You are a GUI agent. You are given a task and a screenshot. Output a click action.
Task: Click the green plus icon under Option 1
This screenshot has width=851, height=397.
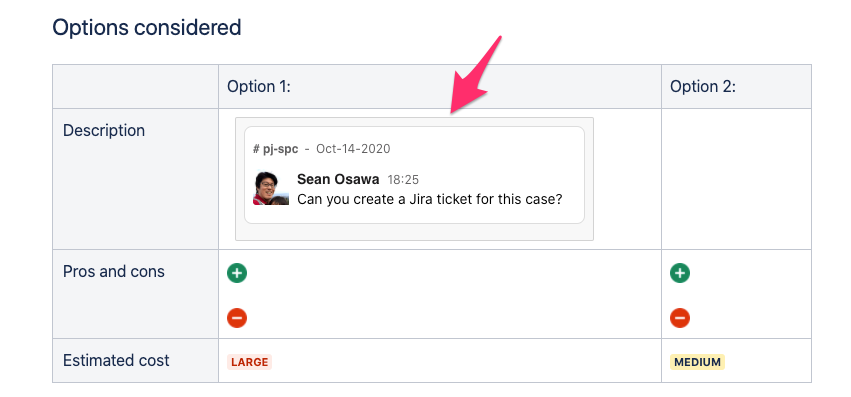237,273
